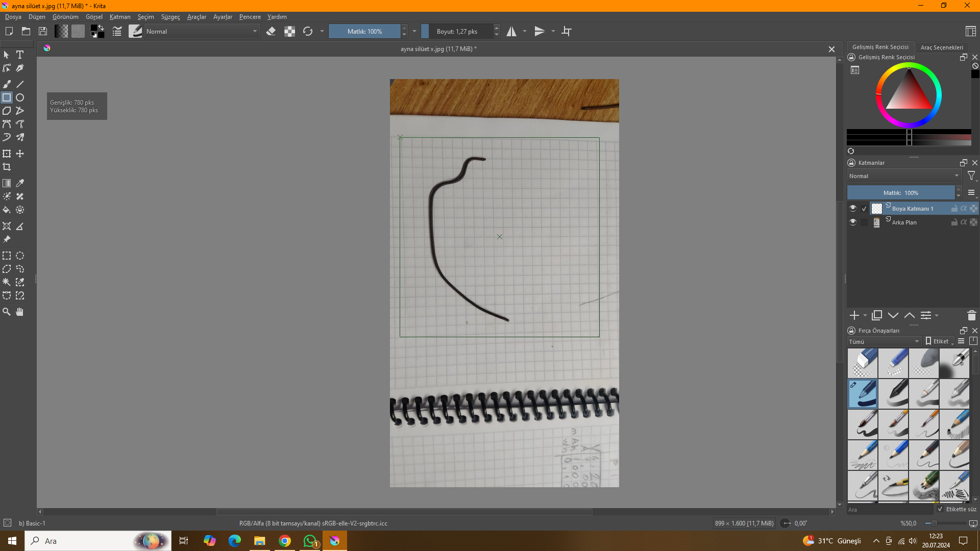Image resolution: width=980 pixels, height=551 pixels.
Task: Open Chrome from the taskbar
Action: coord(285,541)
